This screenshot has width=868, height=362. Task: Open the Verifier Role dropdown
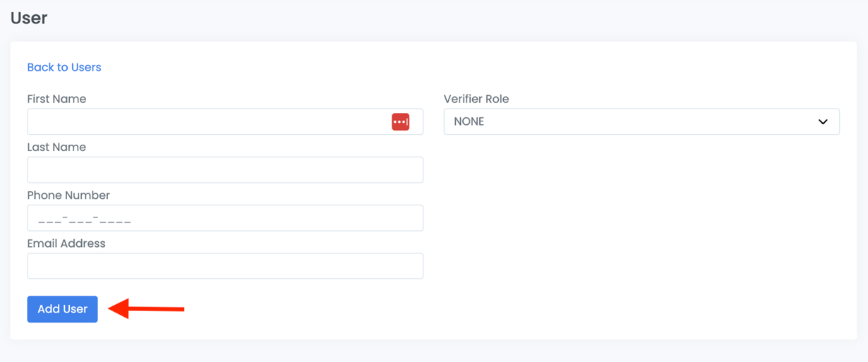[x=641, y=122]
